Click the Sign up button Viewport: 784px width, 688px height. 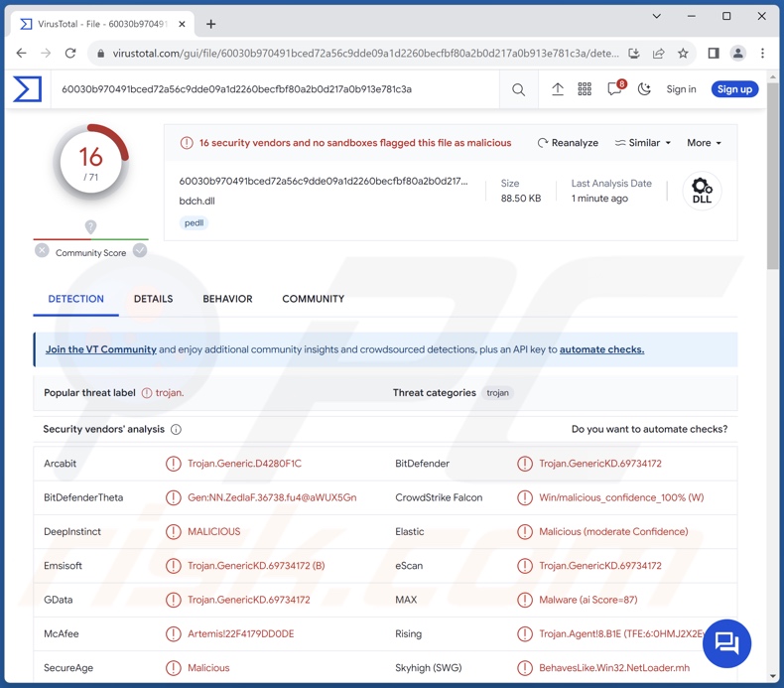coord(734,89)
